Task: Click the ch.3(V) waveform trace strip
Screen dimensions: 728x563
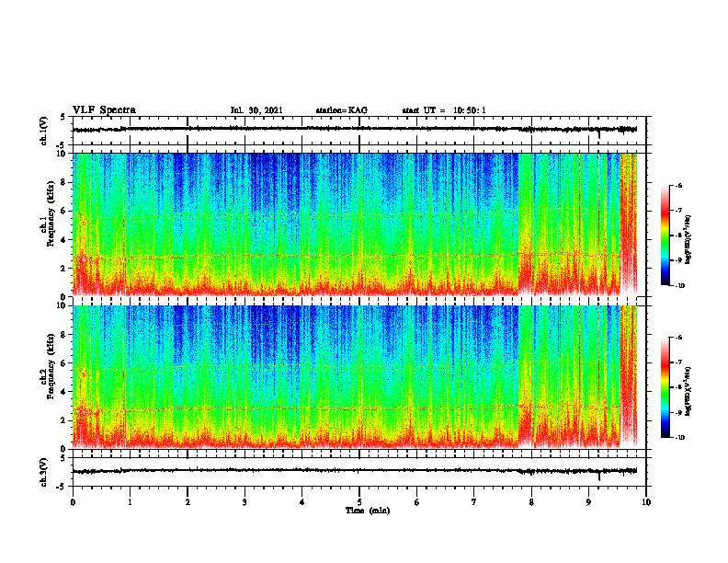Action: click(359, 472)
